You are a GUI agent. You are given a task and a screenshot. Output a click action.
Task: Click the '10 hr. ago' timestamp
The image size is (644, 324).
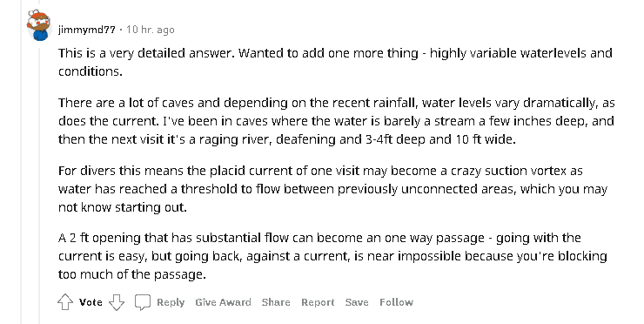[x=151, y=30]
